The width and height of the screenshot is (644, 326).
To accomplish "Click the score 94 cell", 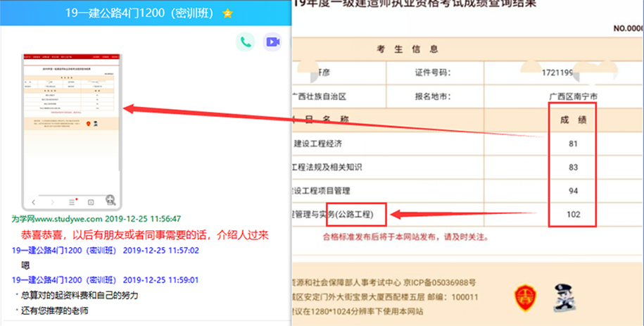I will pos(574,191).
